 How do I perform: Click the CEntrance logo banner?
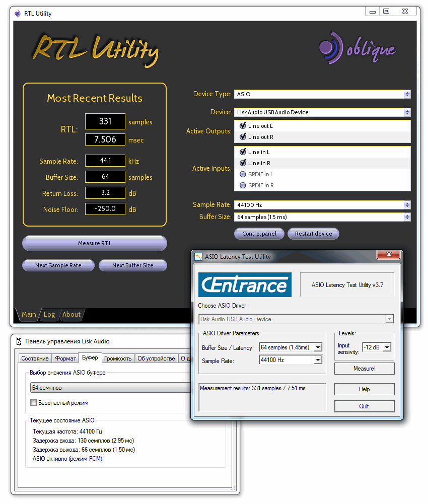click(x=245, y=285)
